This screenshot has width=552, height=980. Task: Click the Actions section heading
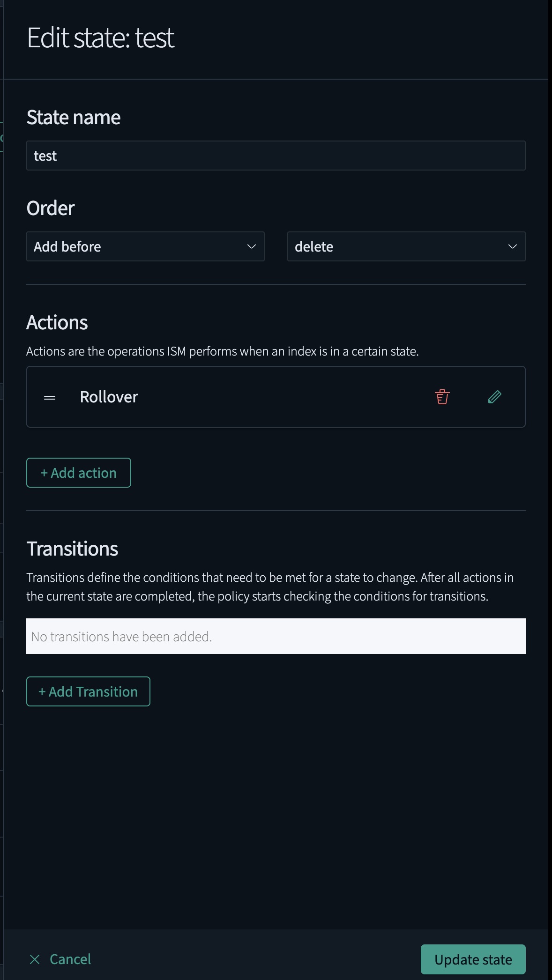[x=57, y=322]
